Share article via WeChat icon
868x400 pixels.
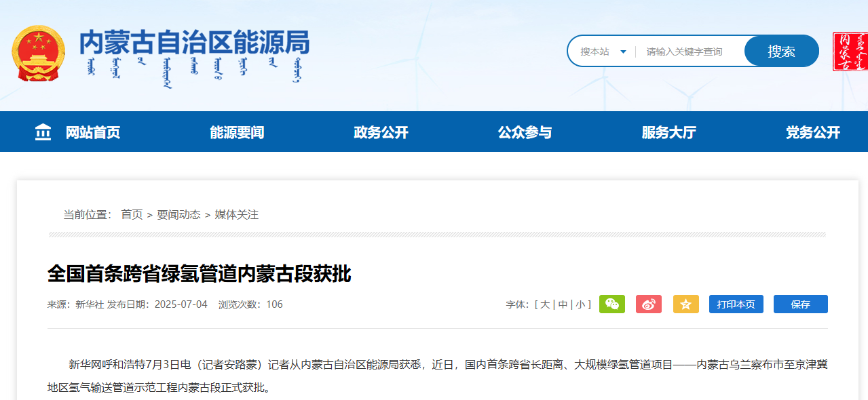612,304
